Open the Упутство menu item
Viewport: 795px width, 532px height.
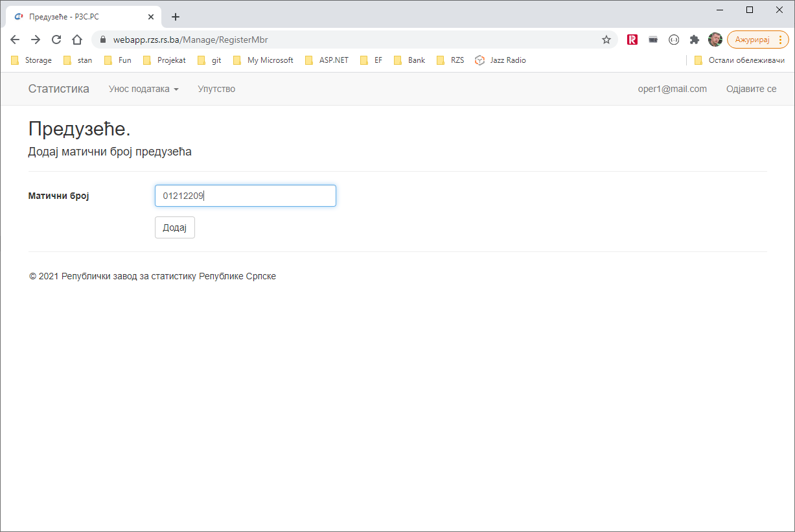pyautogui.click(x=216, y=89)
